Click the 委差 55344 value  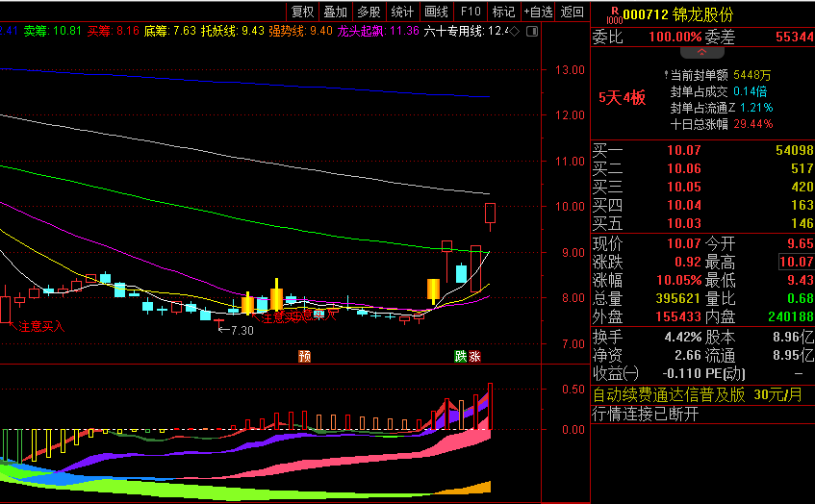pos(794,37)
